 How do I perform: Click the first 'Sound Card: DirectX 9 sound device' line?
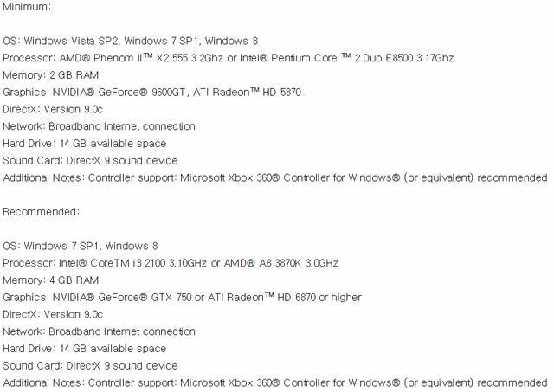(x=90, y=161)
